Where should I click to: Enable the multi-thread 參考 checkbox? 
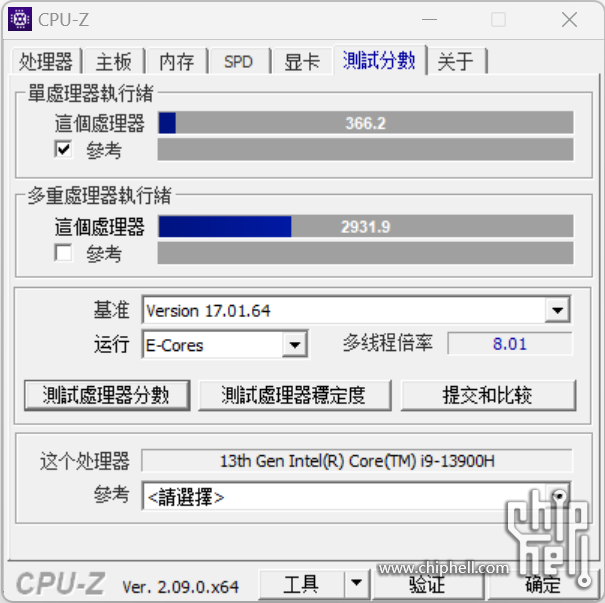coord(63,253)
